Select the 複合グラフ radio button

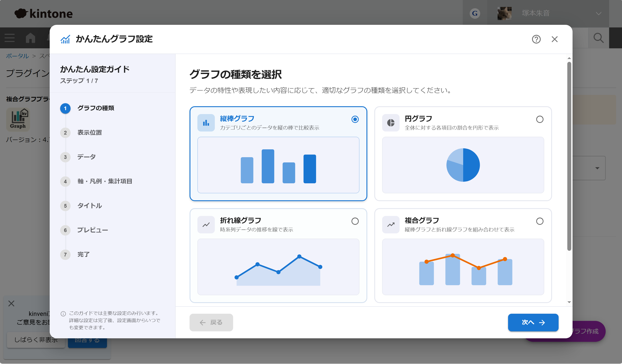pos(540,221)
